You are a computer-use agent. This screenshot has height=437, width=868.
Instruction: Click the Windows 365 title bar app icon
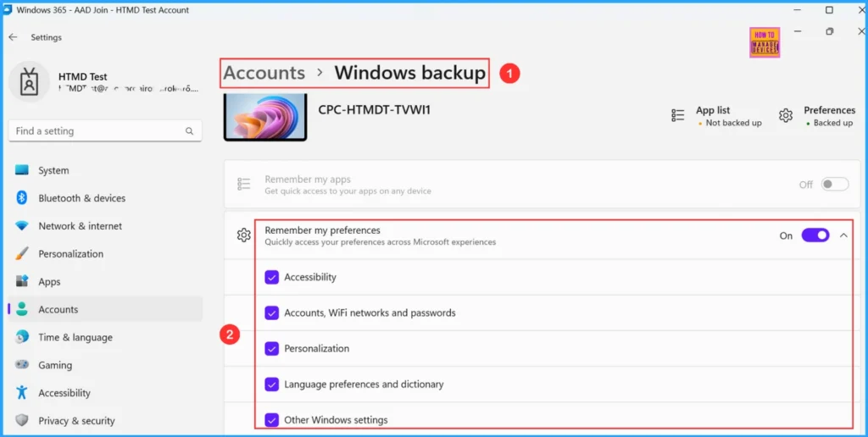point(8,8)
